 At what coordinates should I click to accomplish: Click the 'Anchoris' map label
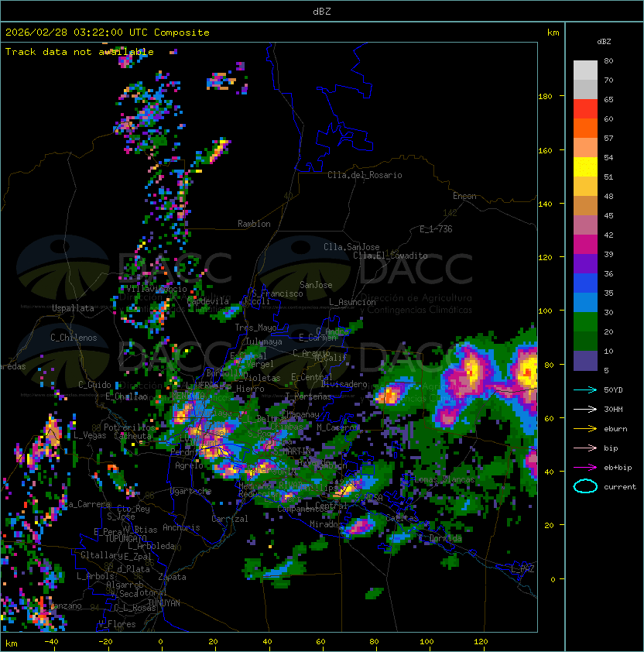click(181, 527)
